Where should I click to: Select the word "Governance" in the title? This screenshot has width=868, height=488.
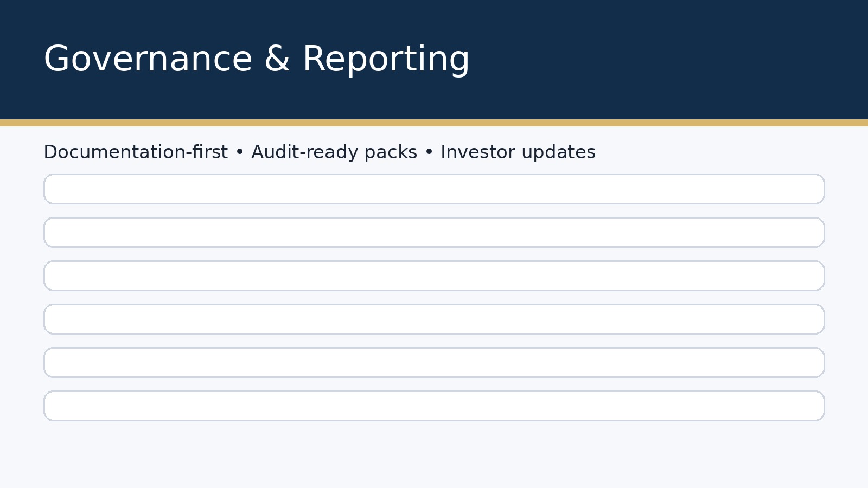pyautogui.click(x=148, y=59)
